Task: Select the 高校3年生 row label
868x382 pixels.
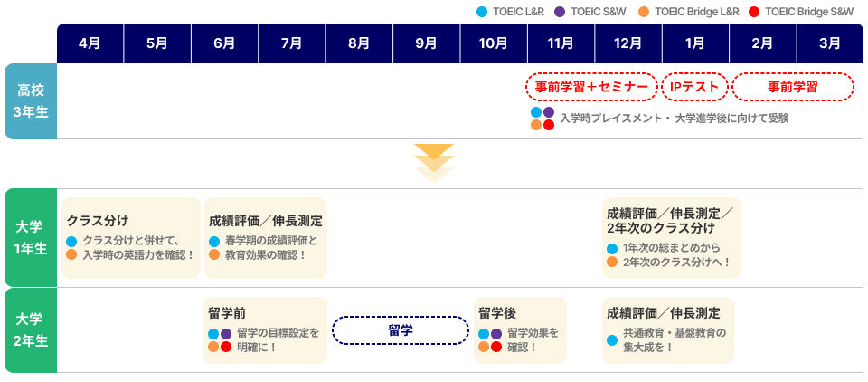Action: [x=31, y=100]
